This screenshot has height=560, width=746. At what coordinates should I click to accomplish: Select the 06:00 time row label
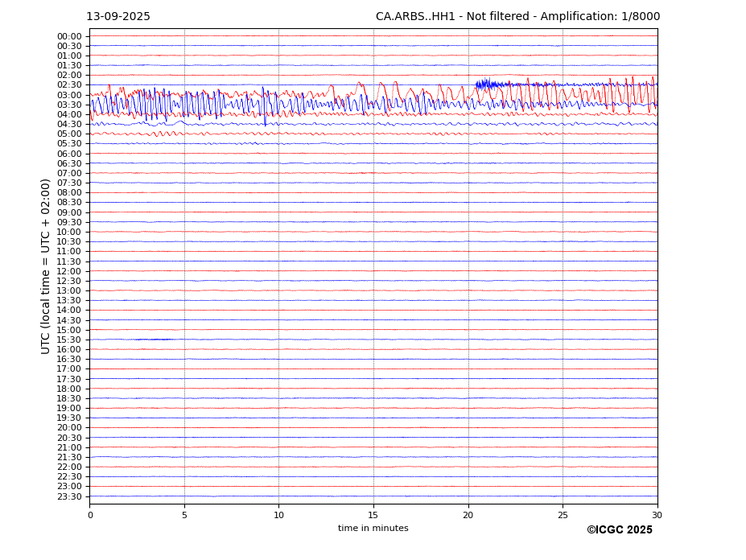pos(69,154)
